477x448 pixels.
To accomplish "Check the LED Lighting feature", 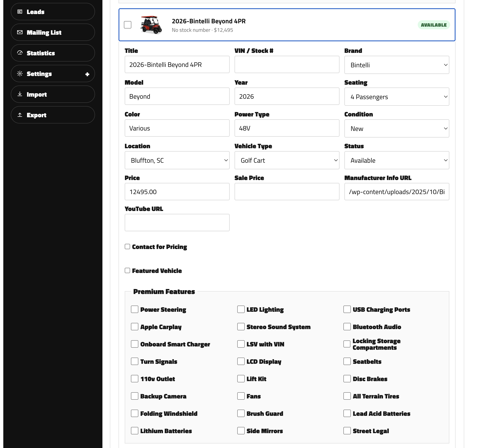I will coord(241,309).
